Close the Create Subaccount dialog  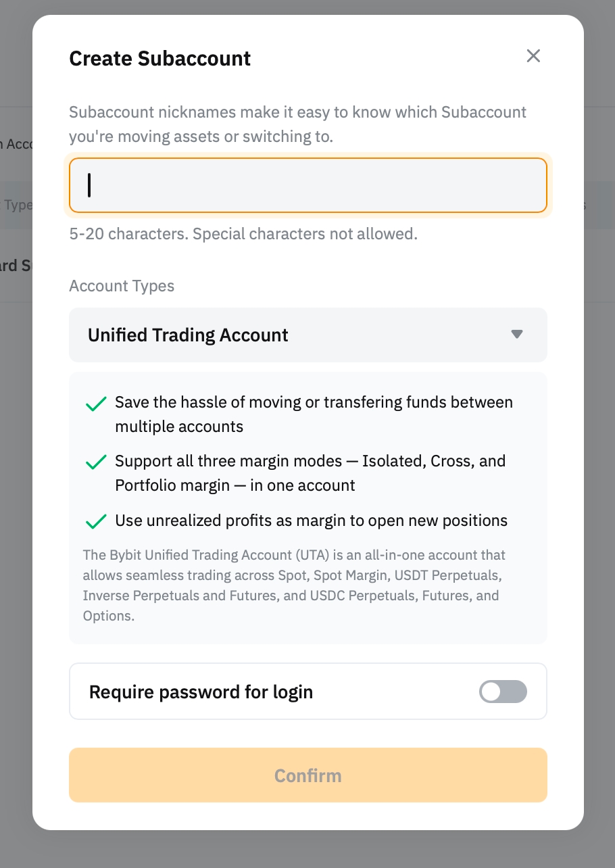(533, 56)
